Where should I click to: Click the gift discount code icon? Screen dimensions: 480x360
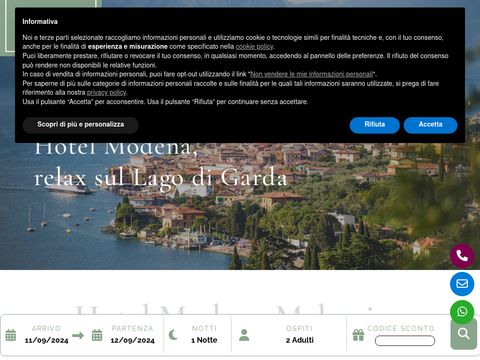tap(358, 335)
